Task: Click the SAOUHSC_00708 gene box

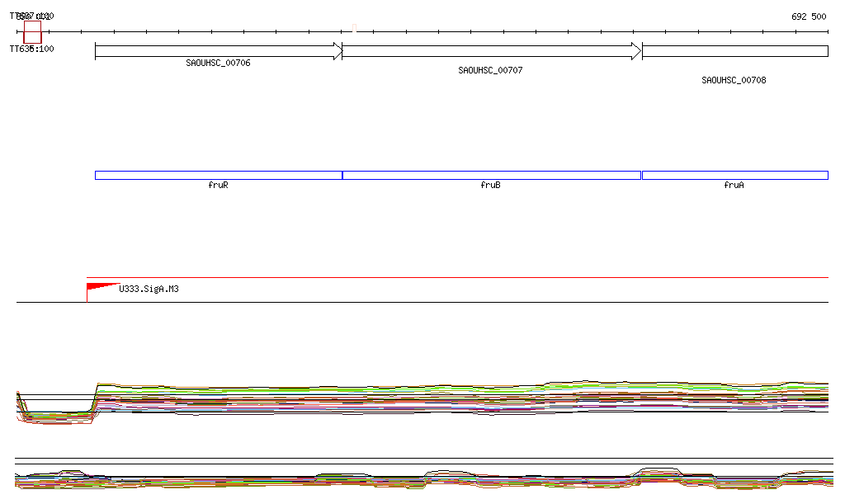Action: 734,51
